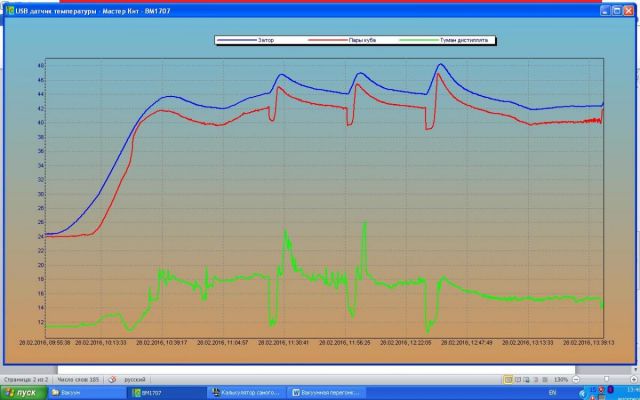Viewport: 640px width, 400px height.
Task: Switch to Full Screen Reading view icon
Action: [x=518, y=380]
